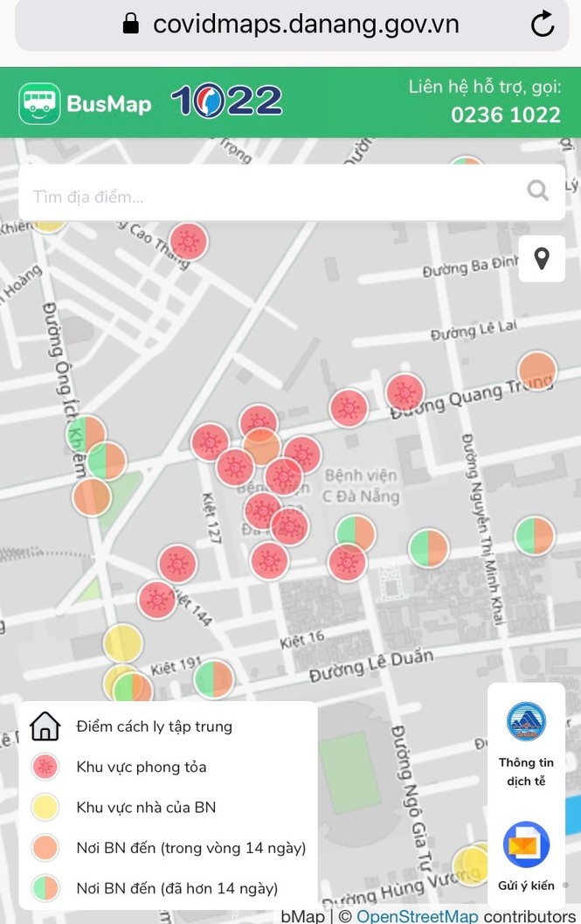The image size is (581, 924).
Task: Select half-colored marker right of Nguyễn Thị Minh Khai street
Action: (x=535, y=536)
